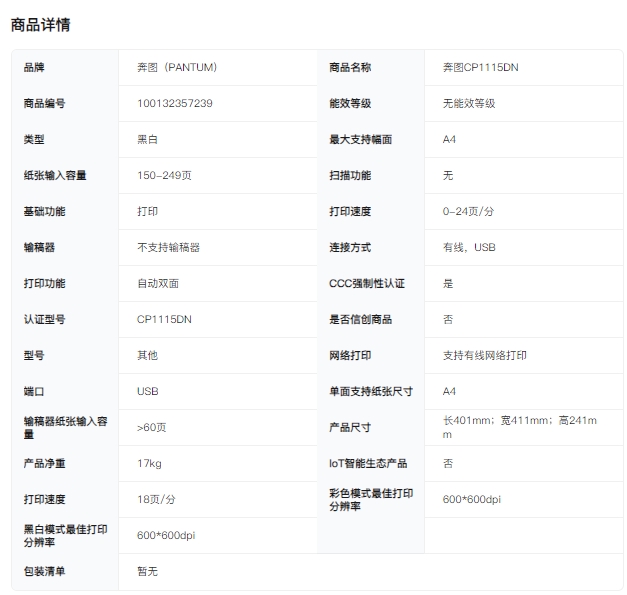The image size is (627, 595).
Task: Click the 扫描功能 label
Action: (350, 175)
